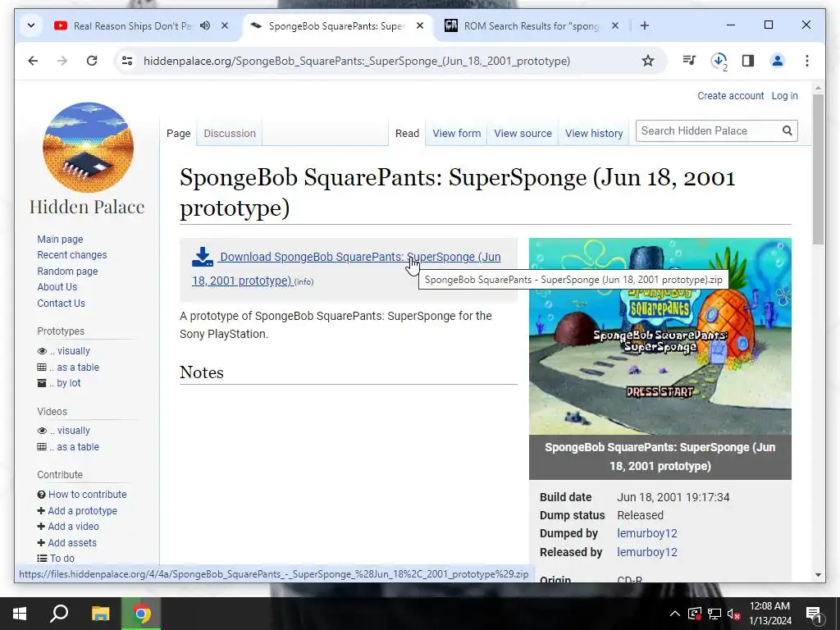840x630 pixels.
Task: Toggle the browser side panel
Action: coord(748,61)
